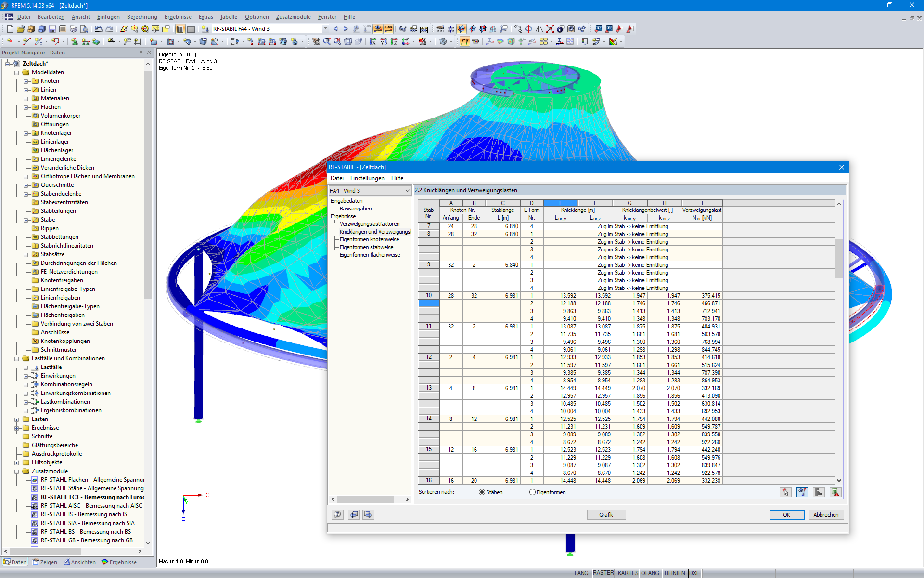Image resolution: width=924 pixels, height=578 pixels.
Task: Toggle the table display icon in the toolbar
Action: (x=191, y=29)
